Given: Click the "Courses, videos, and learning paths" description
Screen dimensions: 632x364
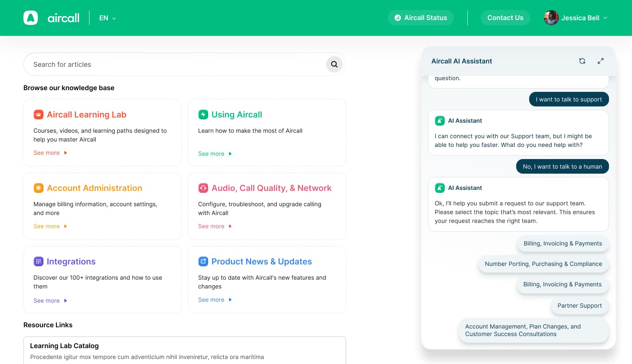Looking at the screenshot, I should pyautogui.click(x=100, y=135).
